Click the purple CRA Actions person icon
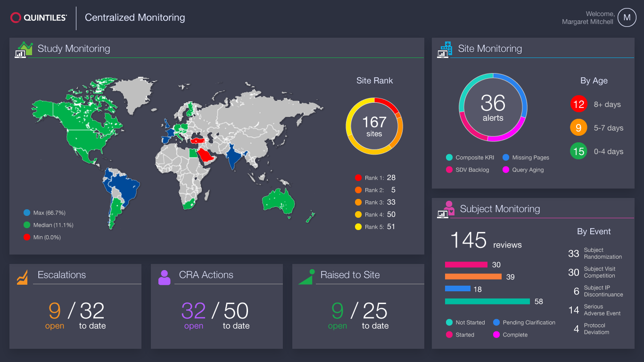 tap(164, 278)
